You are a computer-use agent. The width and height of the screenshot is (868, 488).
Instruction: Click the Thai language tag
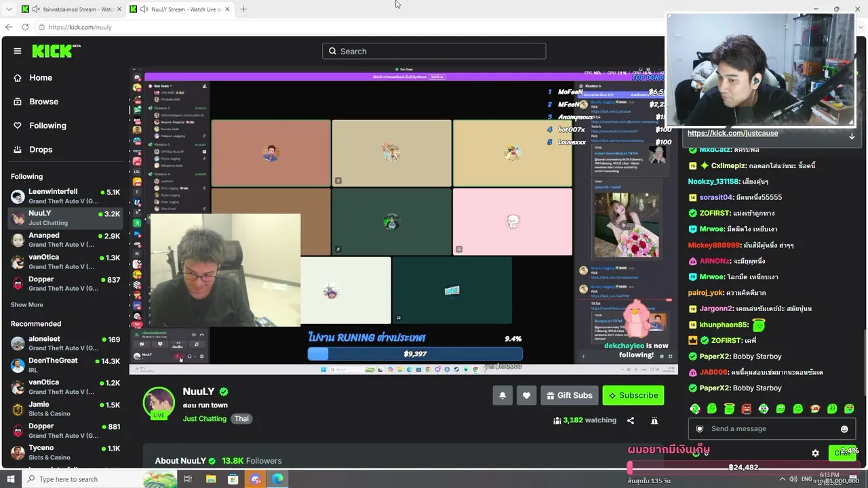241,419
